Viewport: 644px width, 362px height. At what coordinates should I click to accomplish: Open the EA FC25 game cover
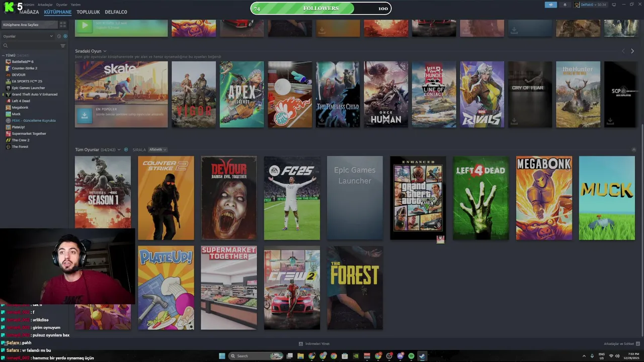point(292,198)
